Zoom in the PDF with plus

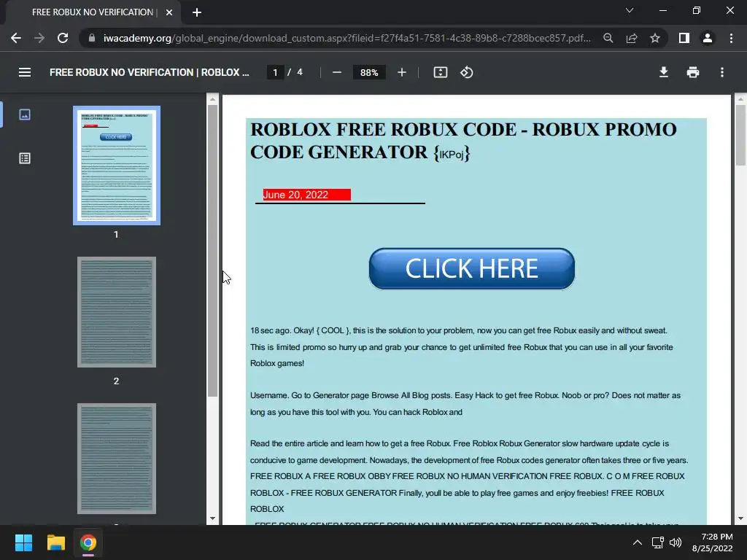tap(402, 72)
